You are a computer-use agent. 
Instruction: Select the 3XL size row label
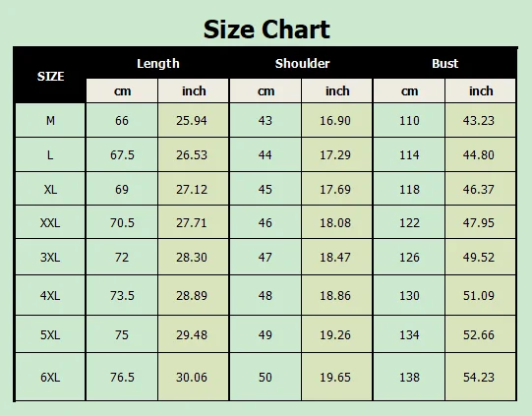tap(50, 257)
